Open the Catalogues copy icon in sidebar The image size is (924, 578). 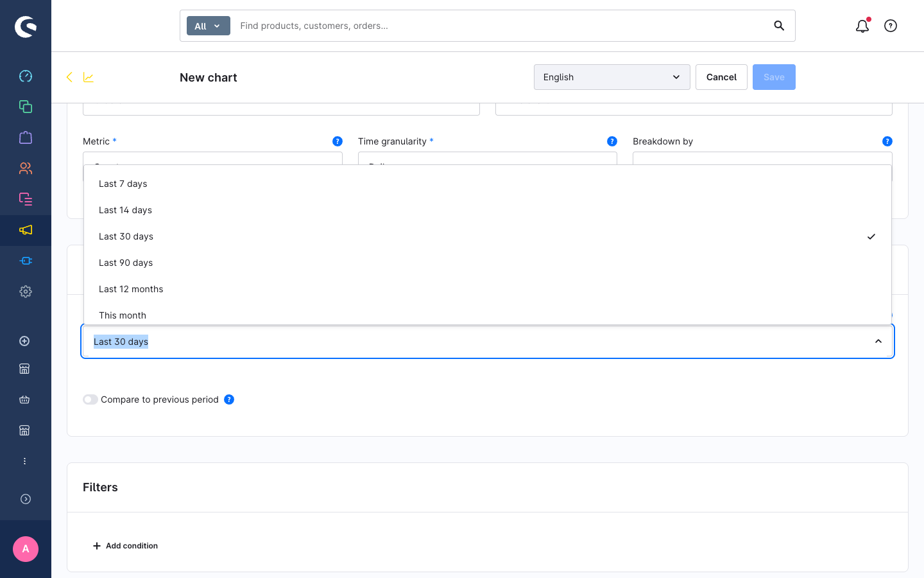[26, 107]
